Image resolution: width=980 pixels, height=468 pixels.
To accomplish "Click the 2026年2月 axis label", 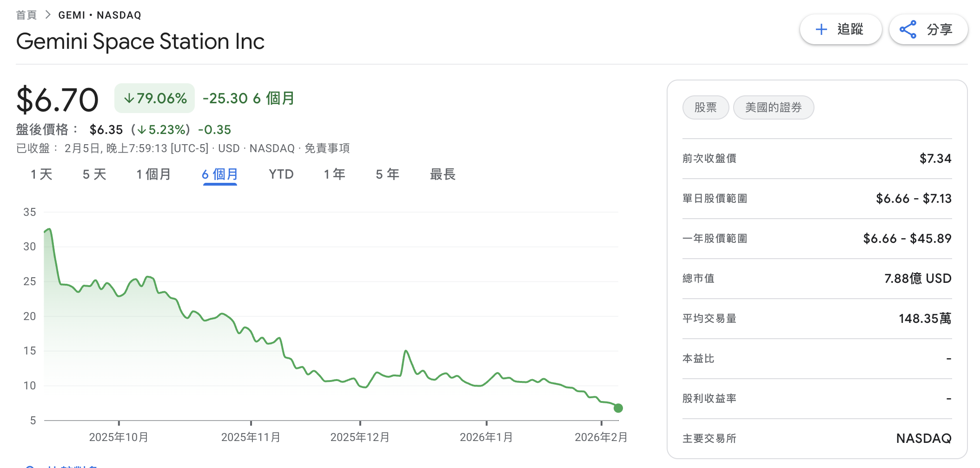I will [601, 437].
